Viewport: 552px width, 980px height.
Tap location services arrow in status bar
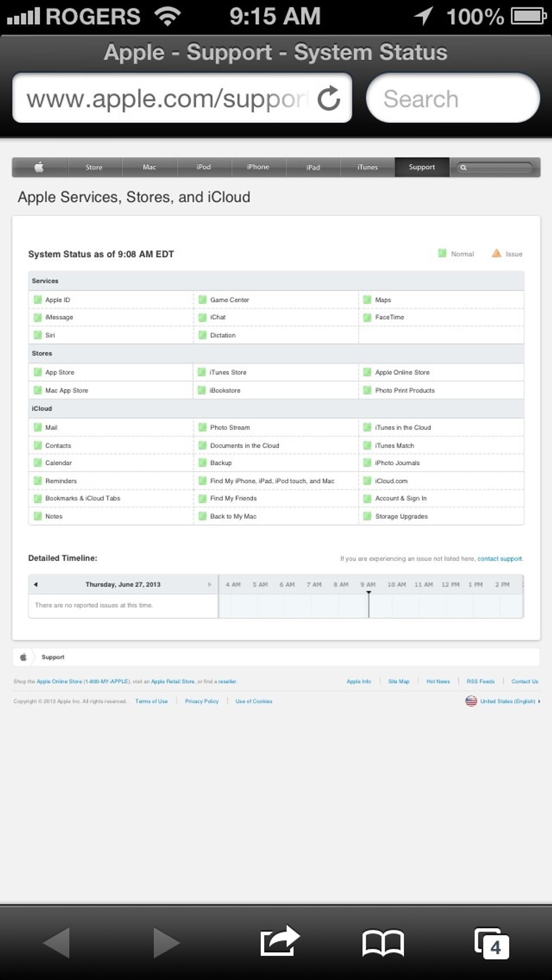click(x=424, y=16)
